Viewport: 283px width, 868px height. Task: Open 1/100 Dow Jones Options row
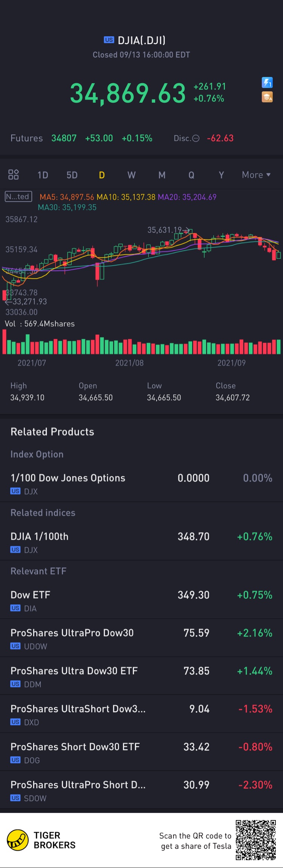point(141,483)
